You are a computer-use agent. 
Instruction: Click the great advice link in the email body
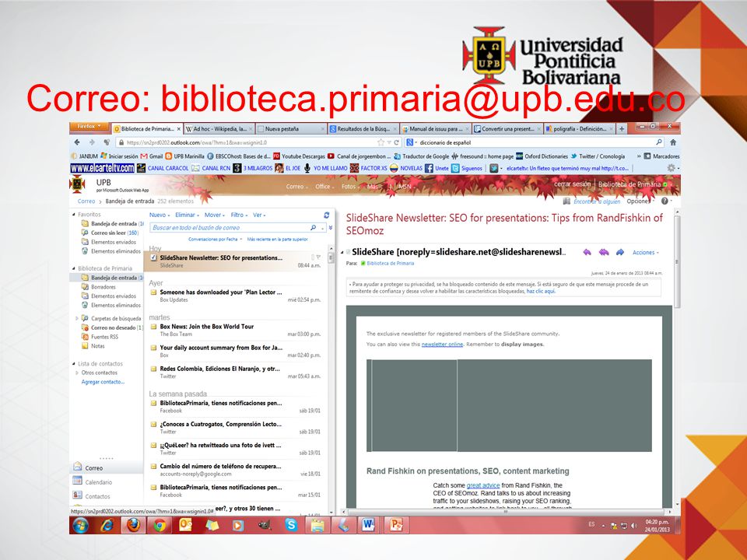(x=483, y=485)
